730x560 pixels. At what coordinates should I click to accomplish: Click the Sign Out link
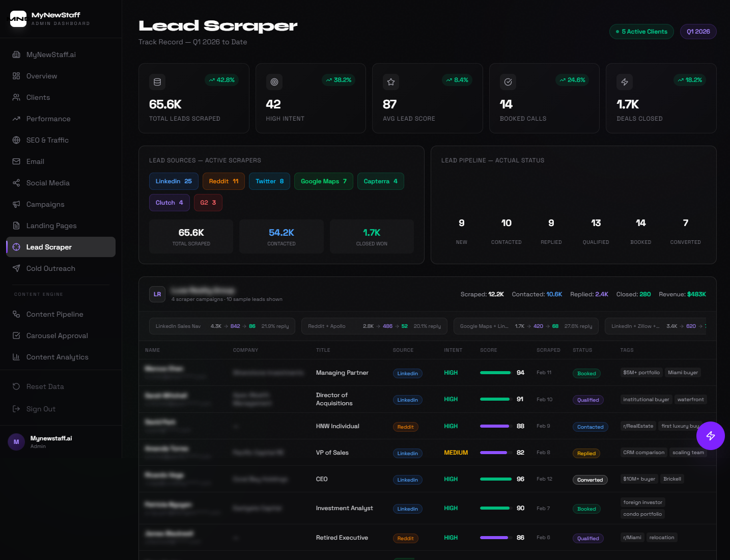40,409
